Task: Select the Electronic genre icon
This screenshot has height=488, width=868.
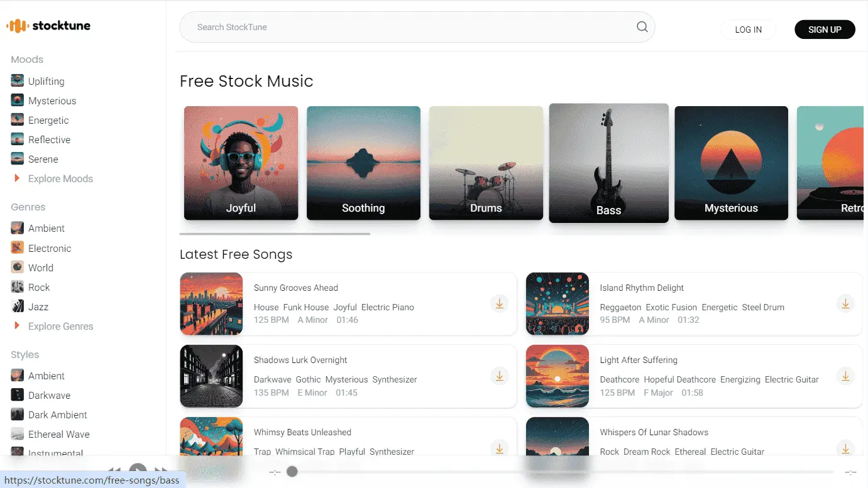Action: tap(16, 248)
